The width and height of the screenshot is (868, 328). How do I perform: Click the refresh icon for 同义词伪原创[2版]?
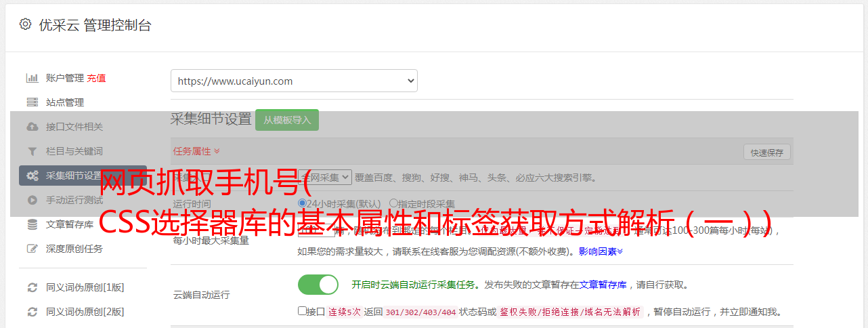tap(32, 312)
